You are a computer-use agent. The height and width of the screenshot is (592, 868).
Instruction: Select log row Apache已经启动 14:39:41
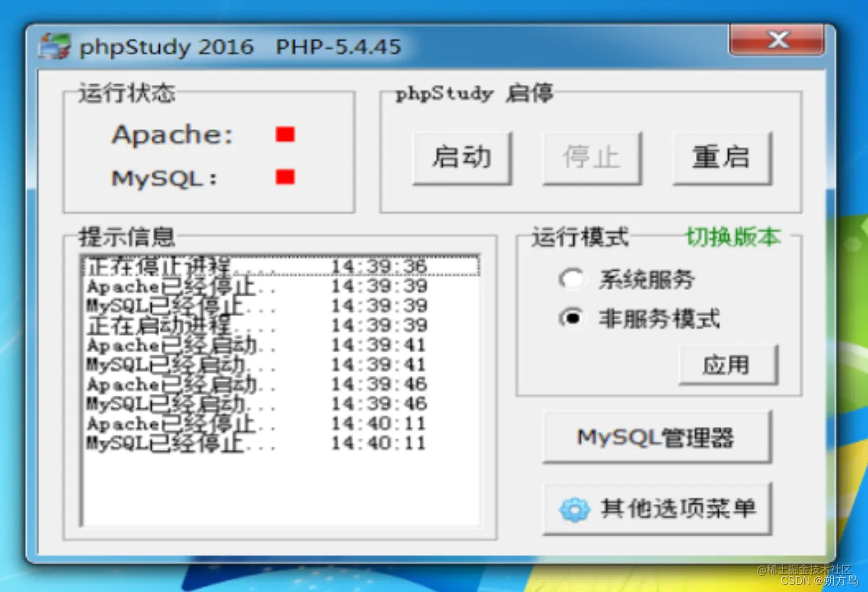tap(281, 344)
